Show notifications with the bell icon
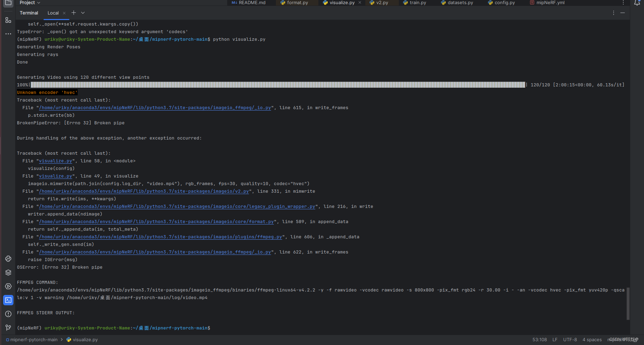Screen dimensions: 644x345 (x=637, y=3)
